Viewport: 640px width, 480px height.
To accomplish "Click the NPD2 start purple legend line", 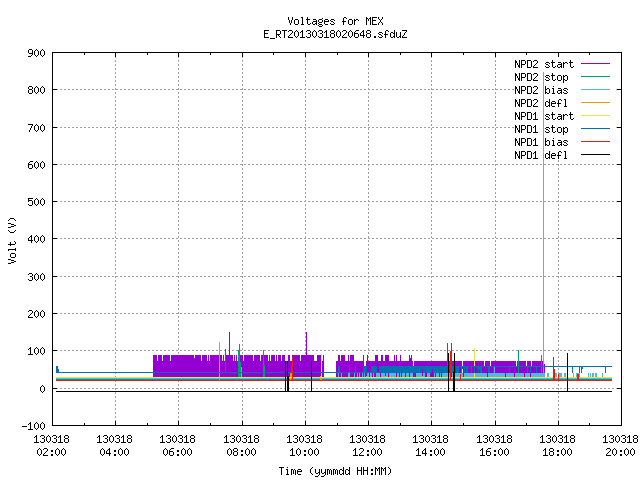I will (x=595, y=64).
